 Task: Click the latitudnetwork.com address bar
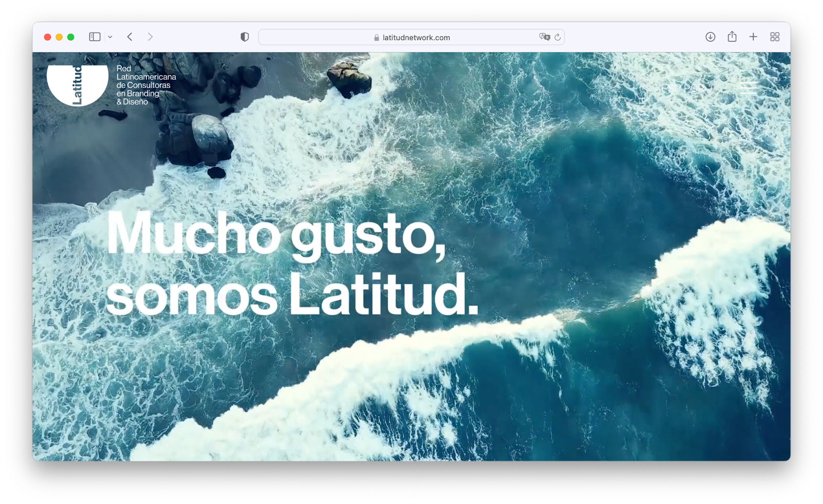(411, 37)
